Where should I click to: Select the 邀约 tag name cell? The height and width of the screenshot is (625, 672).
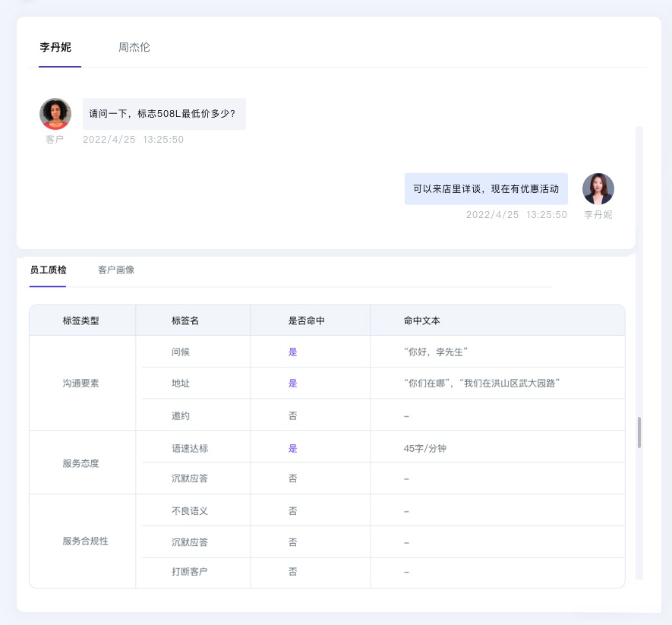181,415
